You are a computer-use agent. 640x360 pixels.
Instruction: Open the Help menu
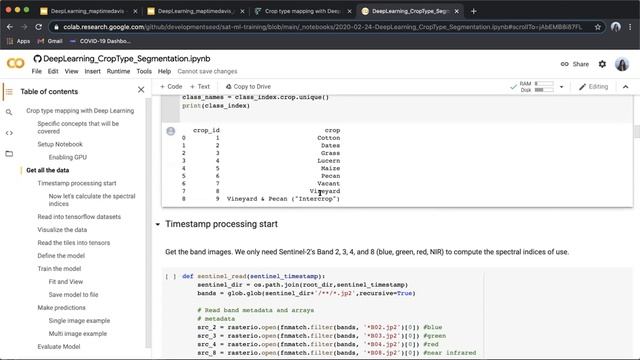pos(164,71)
